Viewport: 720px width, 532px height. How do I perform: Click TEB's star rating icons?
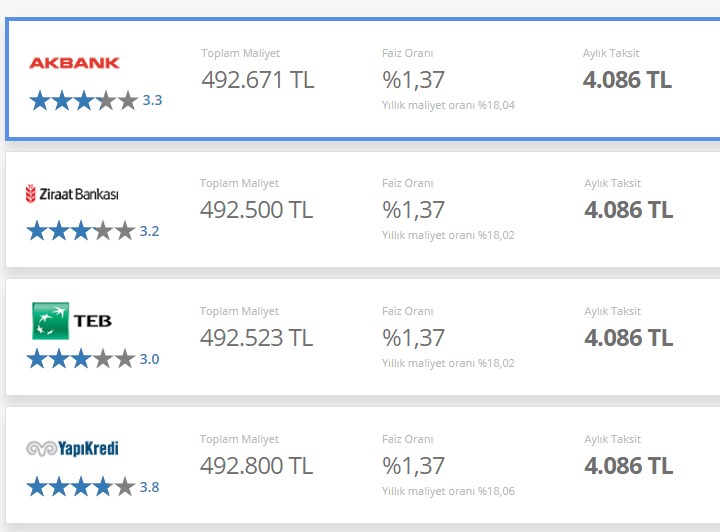pyautogui.click(x=81, y=358)
